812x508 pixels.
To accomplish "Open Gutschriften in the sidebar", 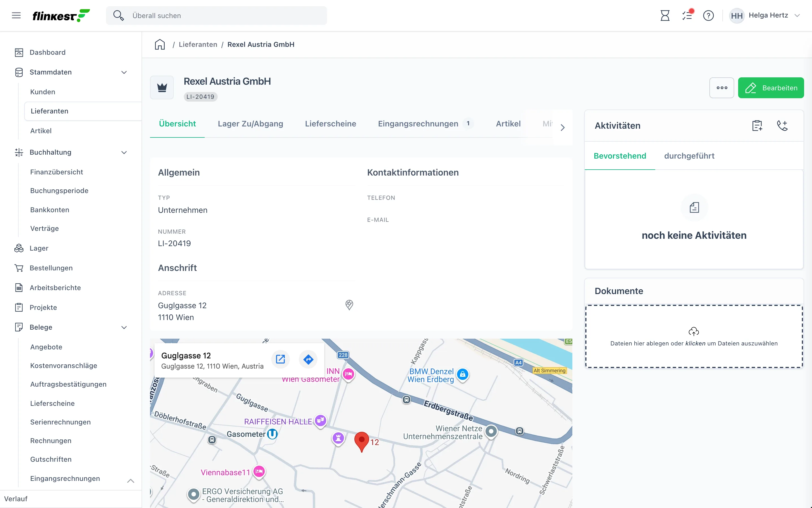I will click(x=51, y=460).
